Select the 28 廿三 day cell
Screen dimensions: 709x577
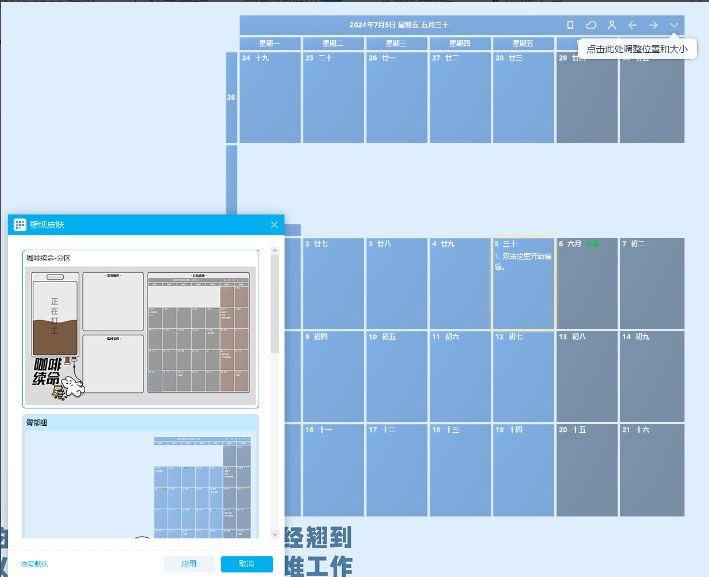[x=523, y=97]
